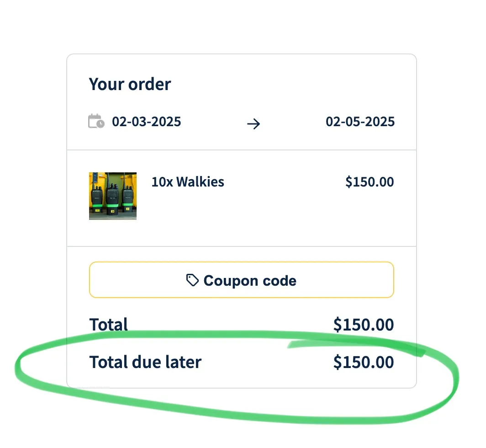Image resolution: width=486 pixels, height=448 pixels.
Task: Click the 10x quantity text
Action: 162,182
